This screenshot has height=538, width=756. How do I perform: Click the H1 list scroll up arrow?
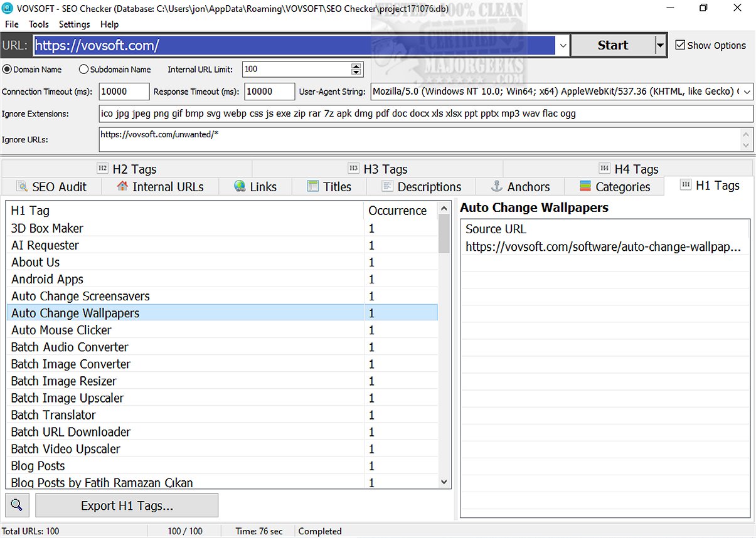444,208
